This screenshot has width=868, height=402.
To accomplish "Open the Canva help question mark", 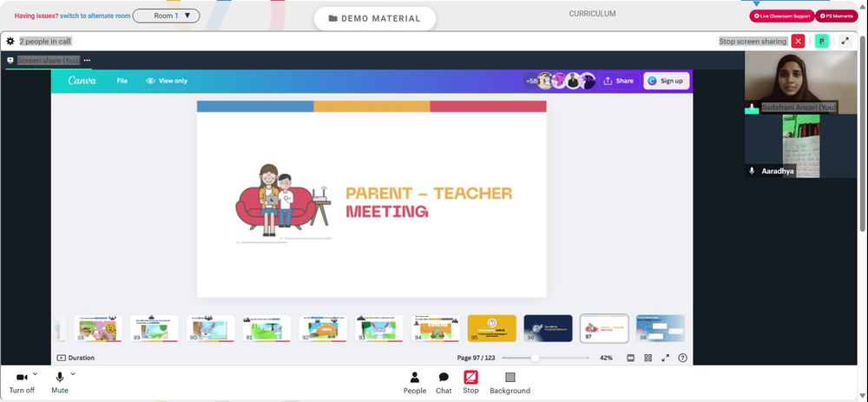I will click(682, 358).
